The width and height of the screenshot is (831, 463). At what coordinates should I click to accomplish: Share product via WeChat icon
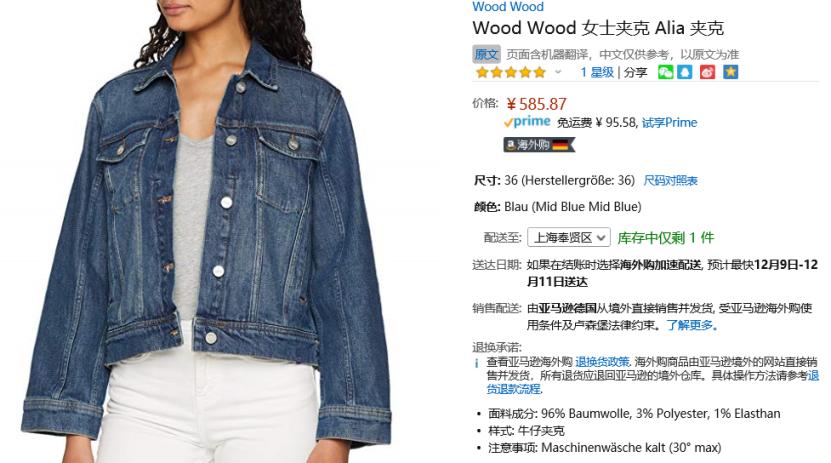[666, 72]
